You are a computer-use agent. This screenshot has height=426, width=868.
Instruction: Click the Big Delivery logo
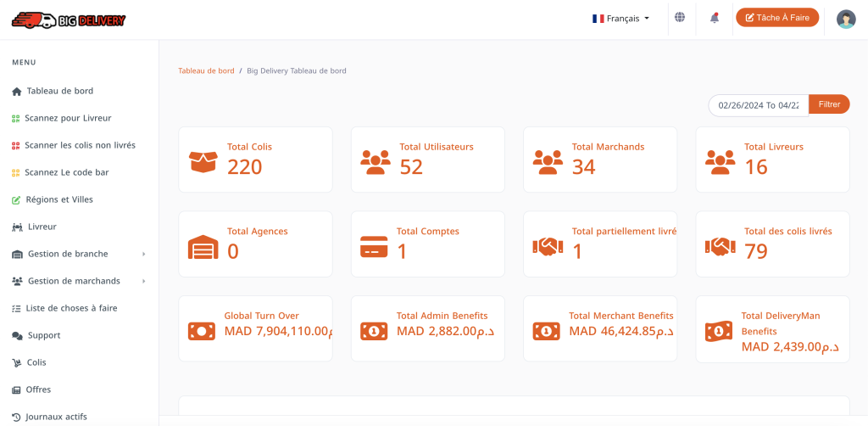69,20
